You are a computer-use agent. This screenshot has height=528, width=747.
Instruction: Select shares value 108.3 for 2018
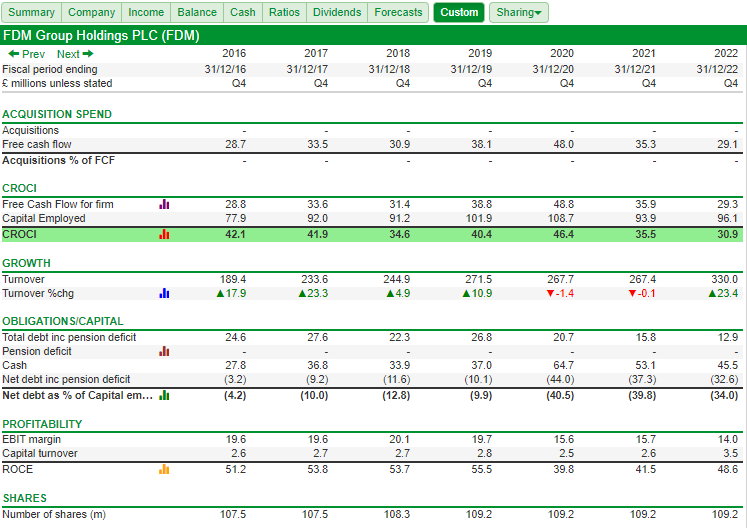click(397, 515)
